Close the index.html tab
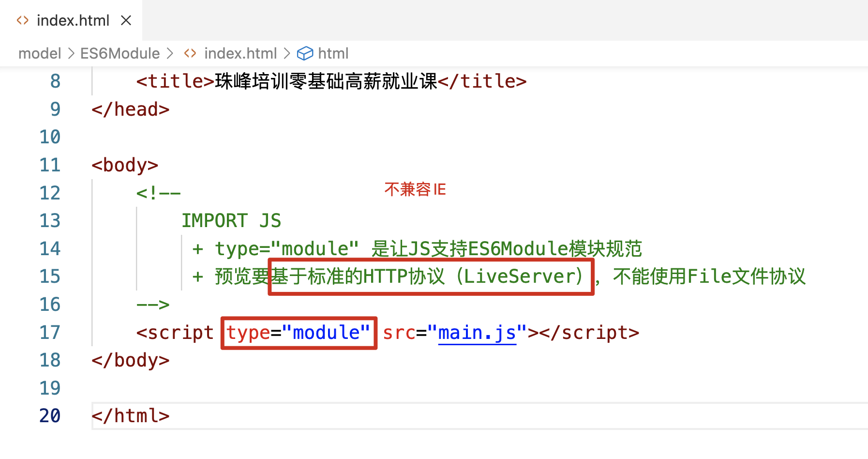Image resolution: width=868 pixels, height=459 pixels. pos(126,20)
